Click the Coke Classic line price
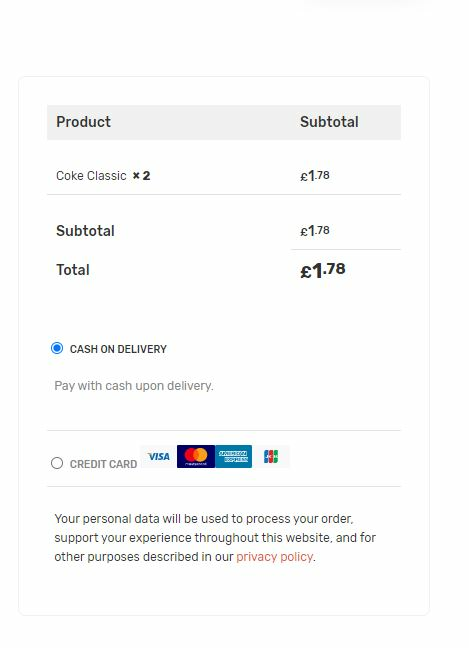Screen dimensions: 469x648 point(315,176)
